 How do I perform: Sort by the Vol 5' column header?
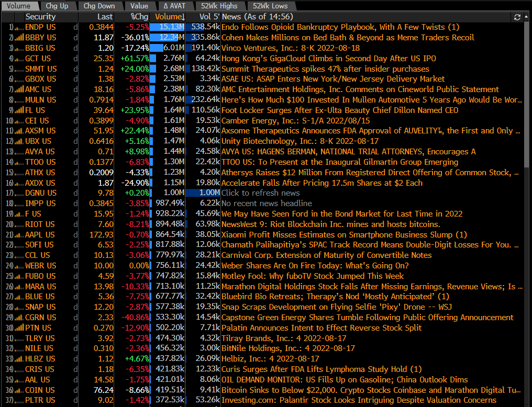coord(209,17)
